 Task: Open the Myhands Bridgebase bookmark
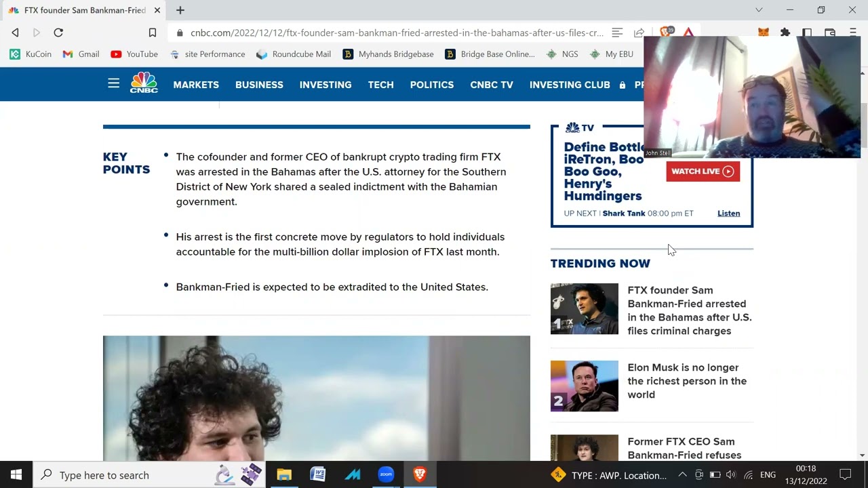(x=388, y=54)
